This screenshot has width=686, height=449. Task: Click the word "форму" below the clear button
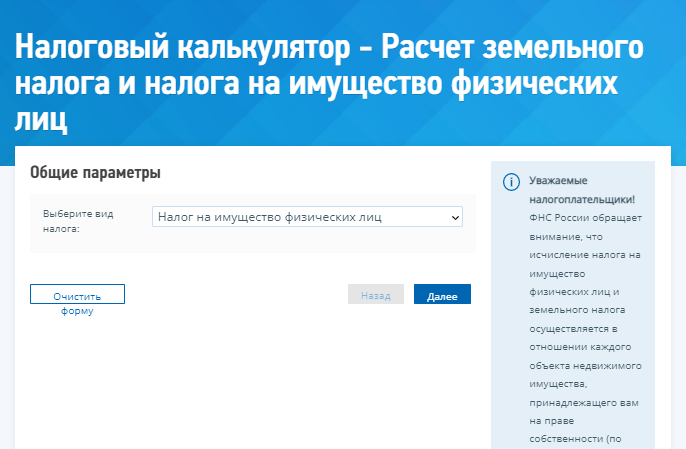click(x=77, y=311)
